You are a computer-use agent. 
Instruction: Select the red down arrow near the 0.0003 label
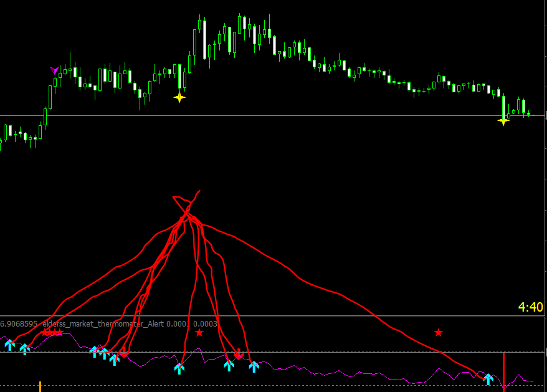pos(238,354)
